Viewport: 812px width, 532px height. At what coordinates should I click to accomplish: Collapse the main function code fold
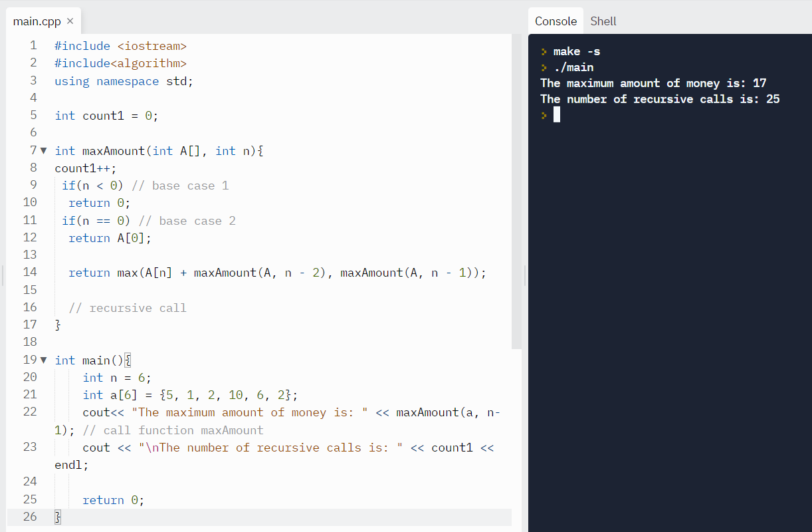pos(43,359)
